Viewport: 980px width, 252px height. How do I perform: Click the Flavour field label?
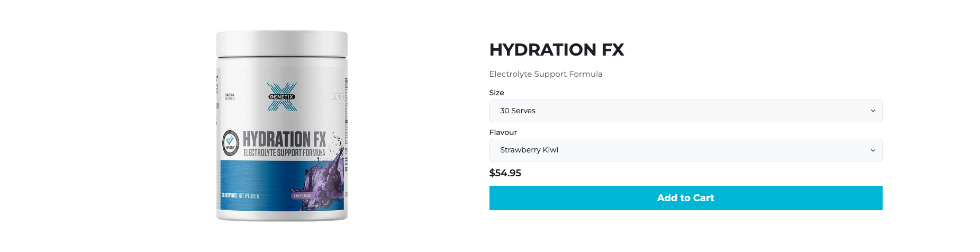click(503, 132)
